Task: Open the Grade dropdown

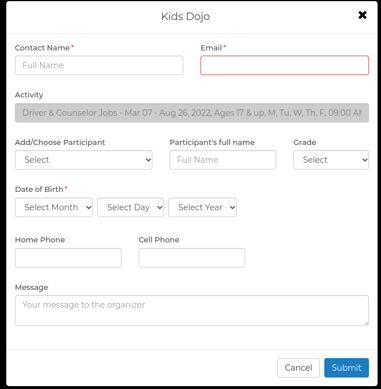Action: coord(331,160)
